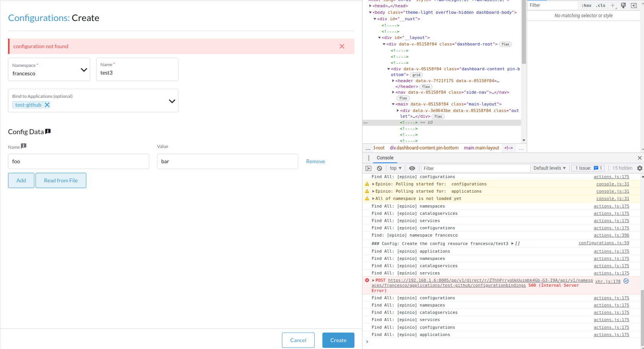Toggle :hov pseudo-class forcing in Styles panel
Viewport: 644px width, 349px height.
586,5
